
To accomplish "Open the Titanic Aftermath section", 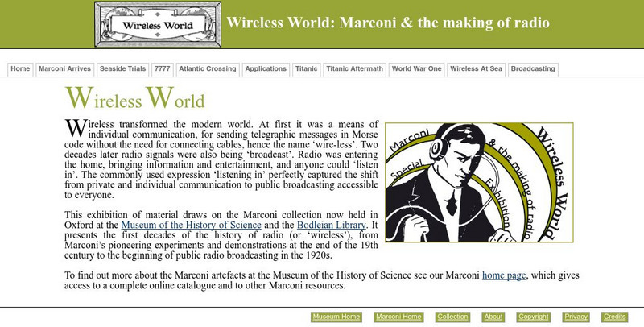I will pos(354,69).
